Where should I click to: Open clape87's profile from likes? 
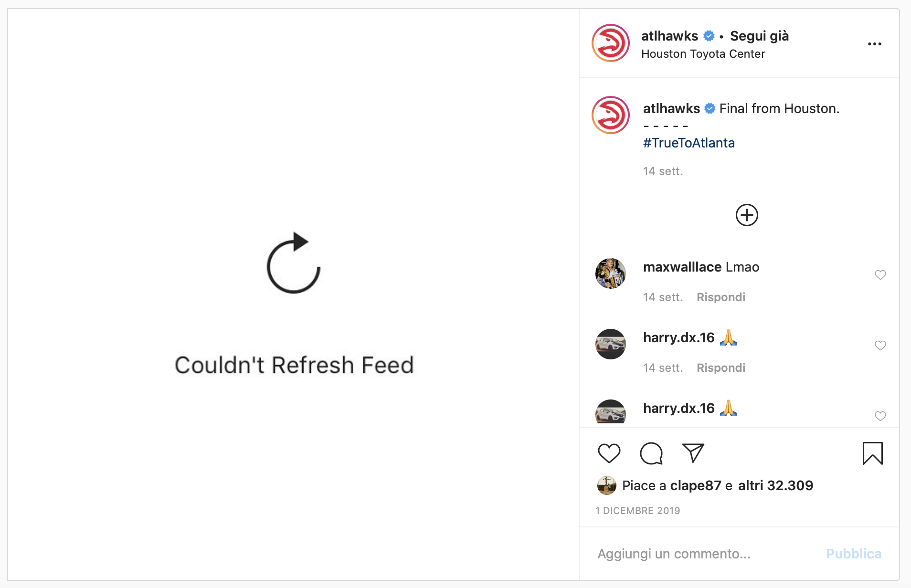click(x=695, y=485)
